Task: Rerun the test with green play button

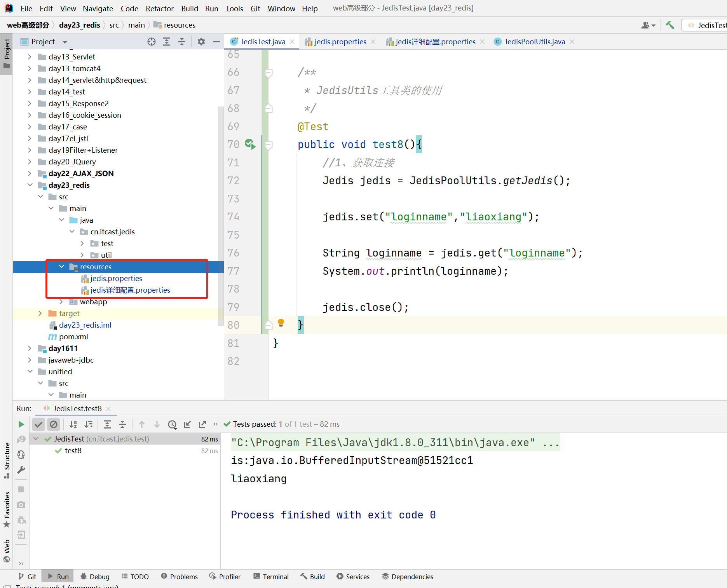Action: pyautogui.click(x=21, y=424)
